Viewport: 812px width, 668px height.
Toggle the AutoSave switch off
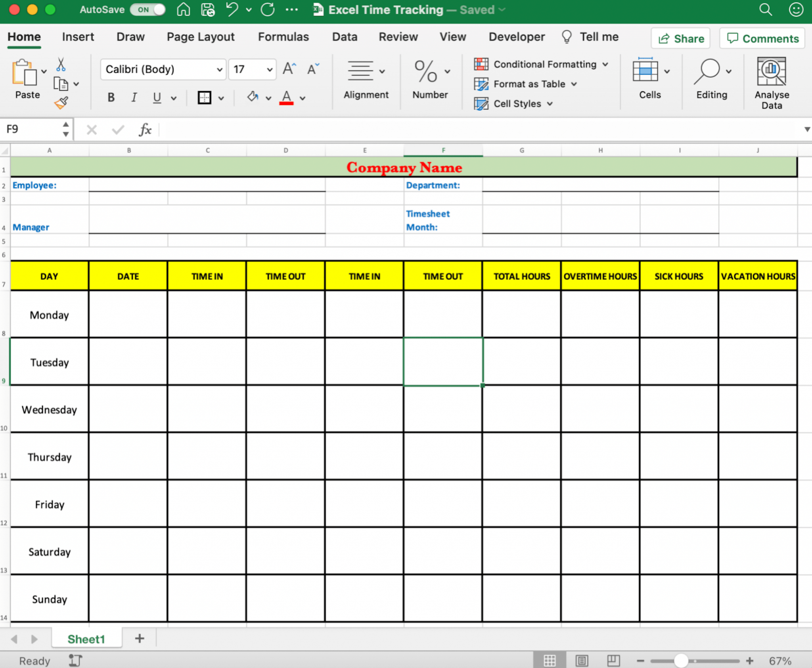pos(148,10)
